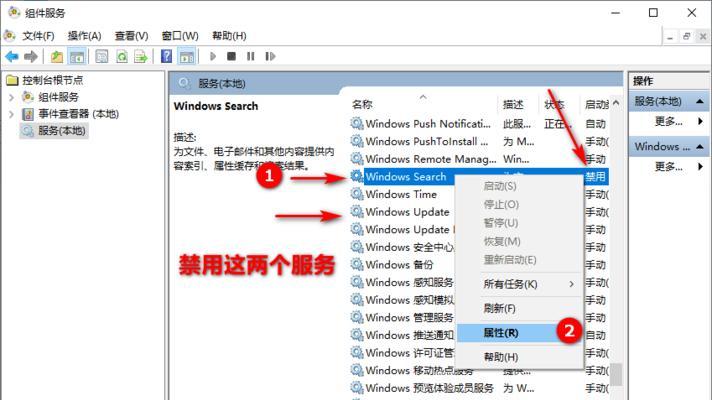Select Windows 安全中心 service row

[409, 247]
